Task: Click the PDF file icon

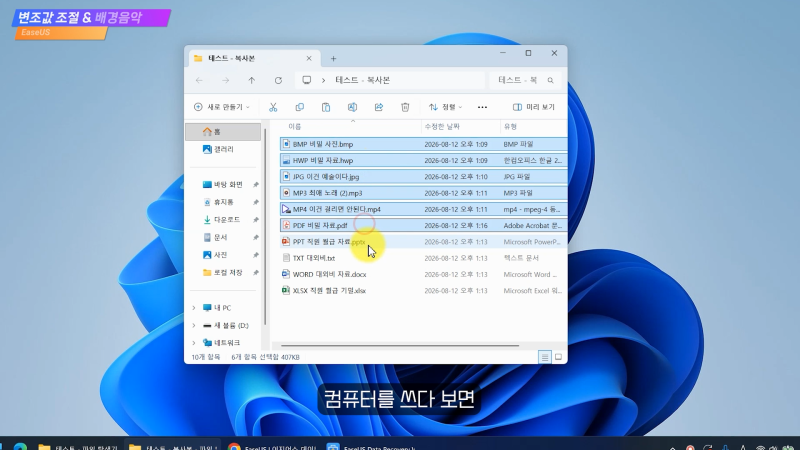Action: pos(286,225)
